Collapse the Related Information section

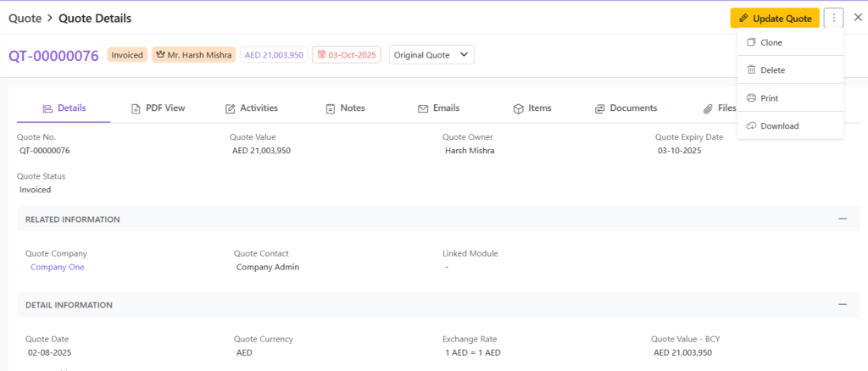click(842, 219)
